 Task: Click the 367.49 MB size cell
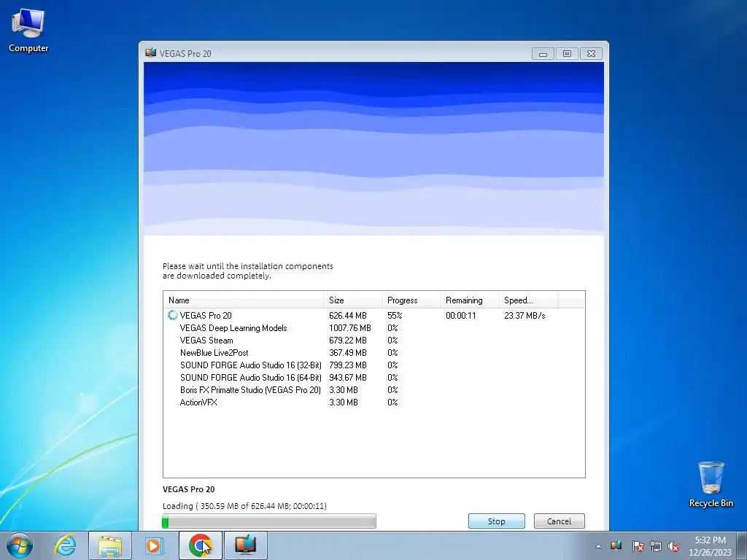(x=348, y=352)
